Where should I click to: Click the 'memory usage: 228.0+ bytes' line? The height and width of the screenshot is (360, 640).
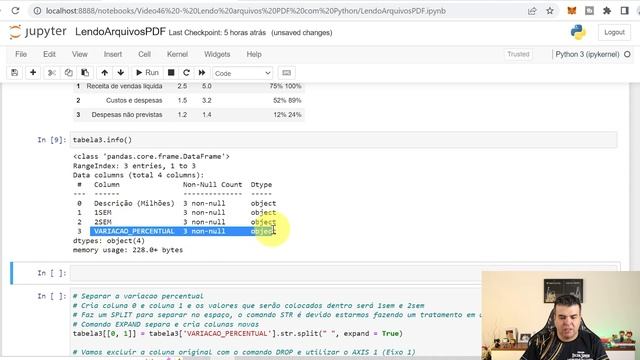point(128,250)
